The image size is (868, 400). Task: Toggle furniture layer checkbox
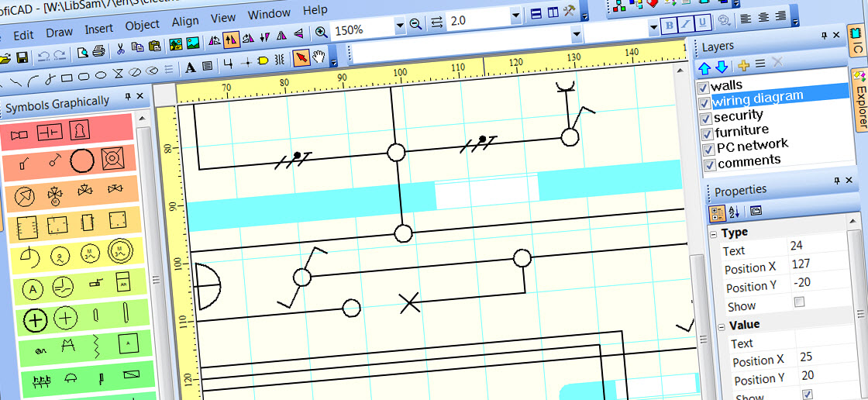[708, 134]
